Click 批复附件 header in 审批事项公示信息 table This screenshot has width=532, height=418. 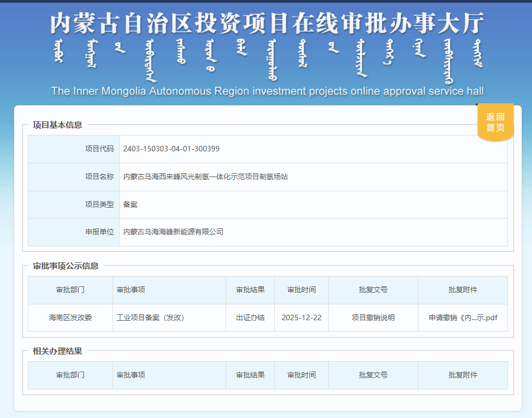click(x=463, y=290)
